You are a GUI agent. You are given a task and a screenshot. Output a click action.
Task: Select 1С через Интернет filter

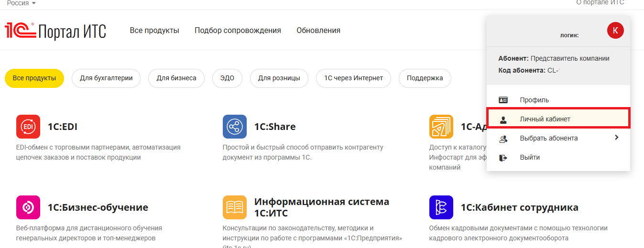[x=353, y=78]
